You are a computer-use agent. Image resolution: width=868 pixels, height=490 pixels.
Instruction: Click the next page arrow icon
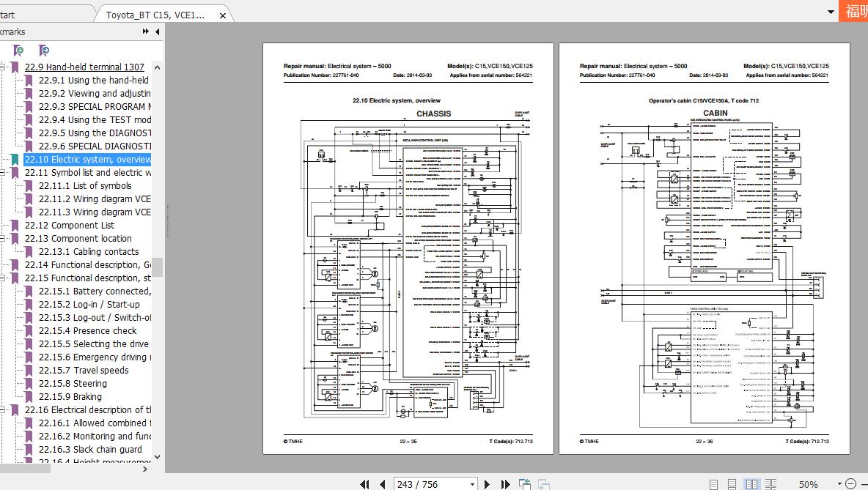(x=487, y=483)
